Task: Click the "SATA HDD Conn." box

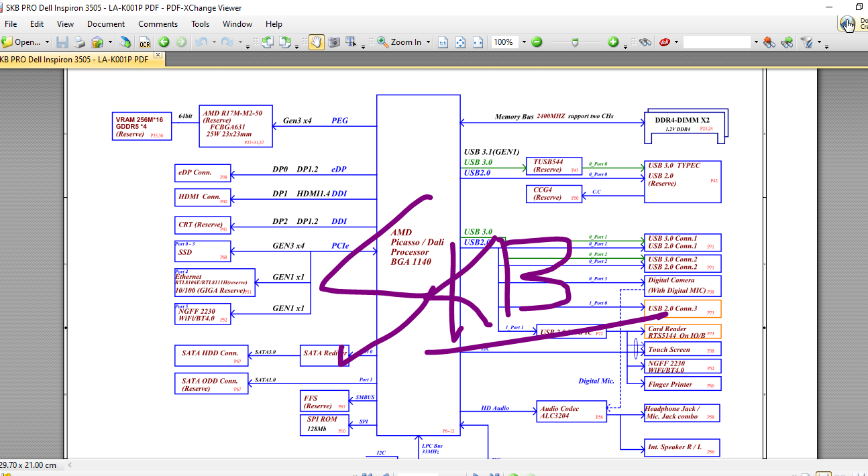Action: (x=211, y=356)
